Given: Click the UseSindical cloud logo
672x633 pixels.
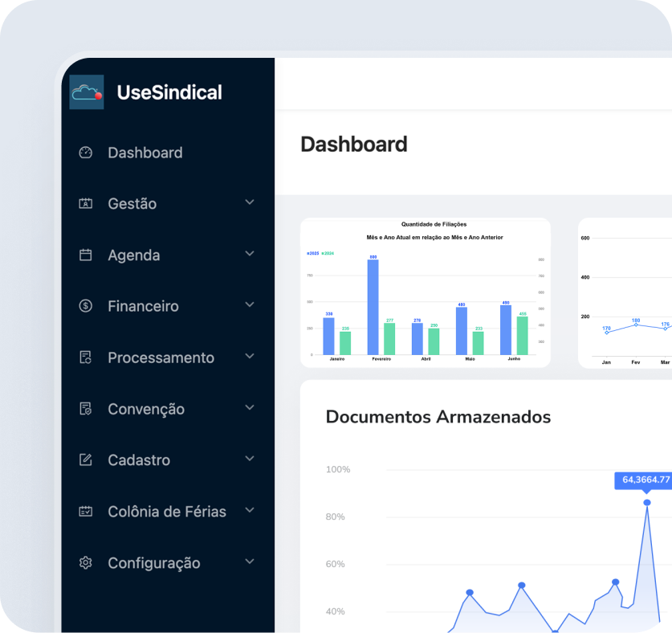Looking at the screenshot, I should coord(87,92).
